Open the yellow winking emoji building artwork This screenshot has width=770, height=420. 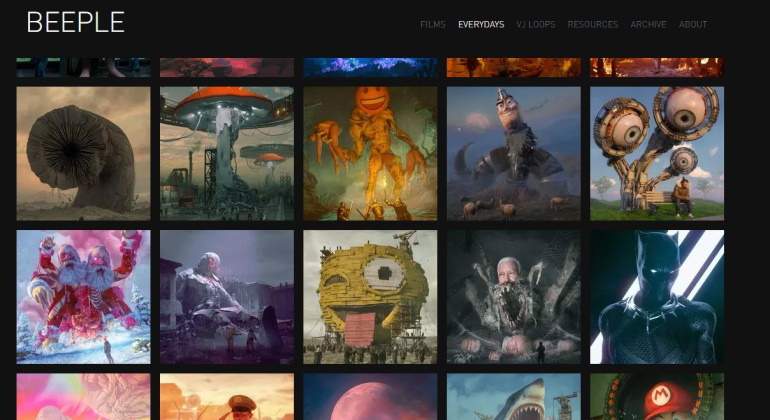pos(370,297)
